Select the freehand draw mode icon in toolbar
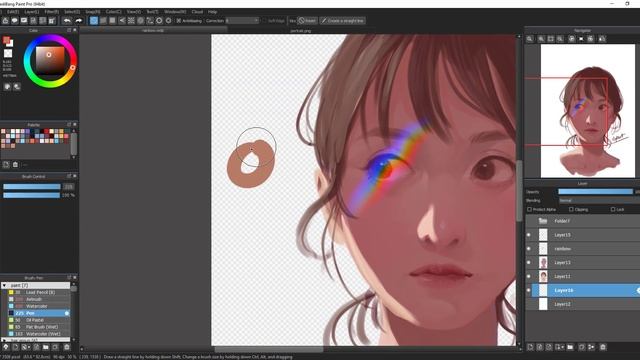Screen dimensions: 640x360 94,20
